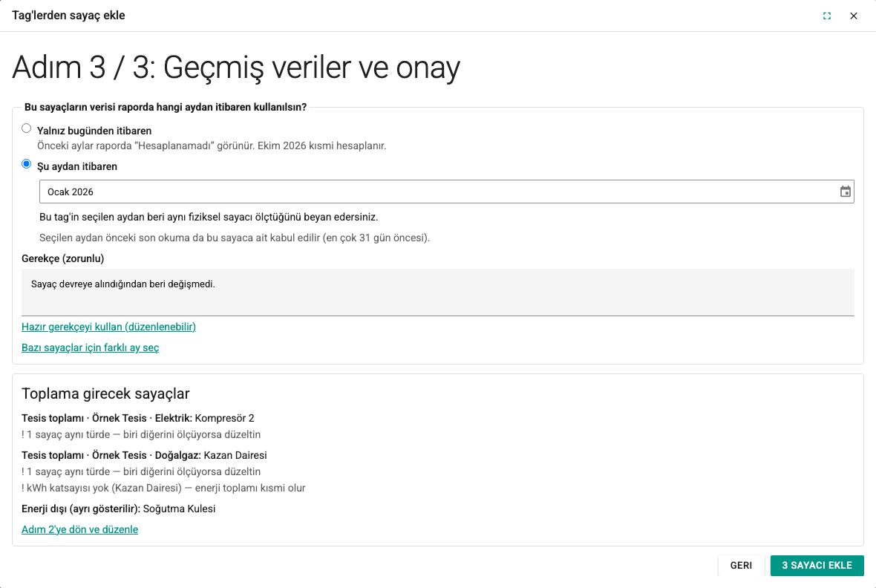
Task: Click the 'Şu aydan itibaren' label text
Action: coord(77,166)
